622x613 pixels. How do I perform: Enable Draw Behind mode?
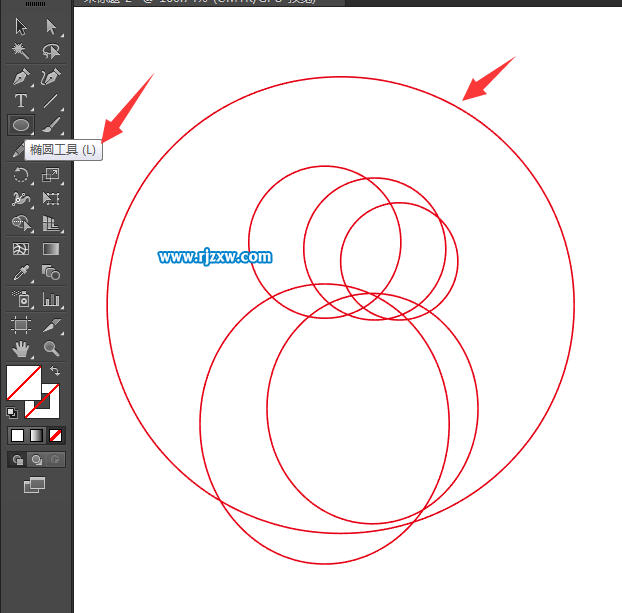(x=36, y=460)
